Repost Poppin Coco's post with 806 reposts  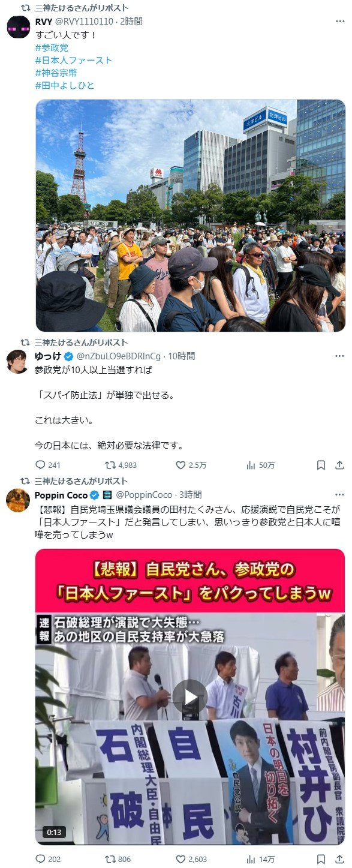tap(118, 859)
